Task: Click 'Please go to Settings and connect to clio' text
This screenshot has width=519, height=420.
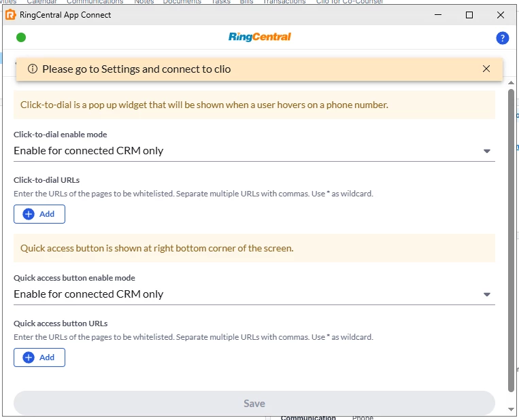Action: tap(136, 69)
